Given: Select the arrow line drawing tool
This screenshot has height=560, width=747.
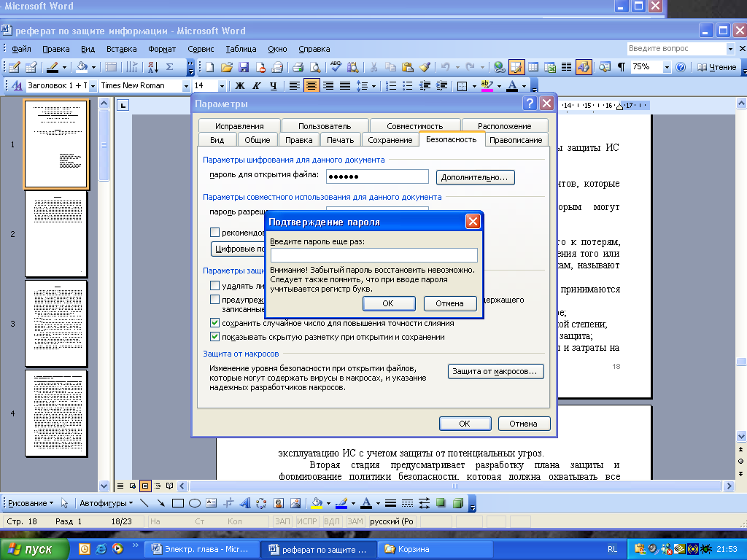Looking at the screenshot, I should [161, 503].
